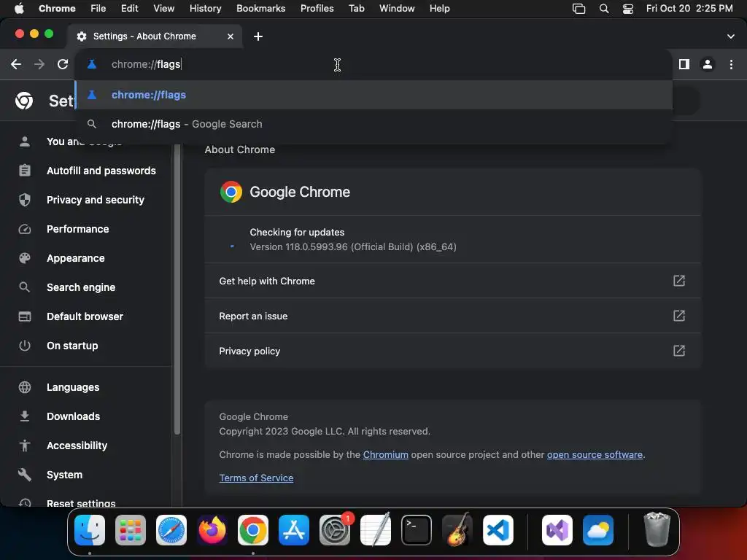Open Appearance settings

pyautogui.click(x=76, y=258)
